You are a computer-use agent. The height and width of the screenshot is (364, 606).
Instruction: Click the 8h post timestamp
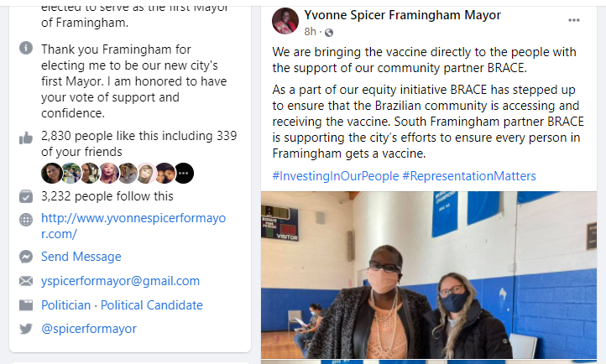pos(311,32)
